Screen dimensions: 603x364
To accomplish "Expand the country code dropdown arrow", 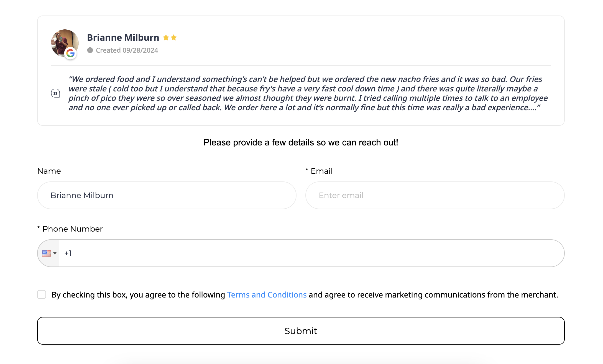I will pos(55,253).
